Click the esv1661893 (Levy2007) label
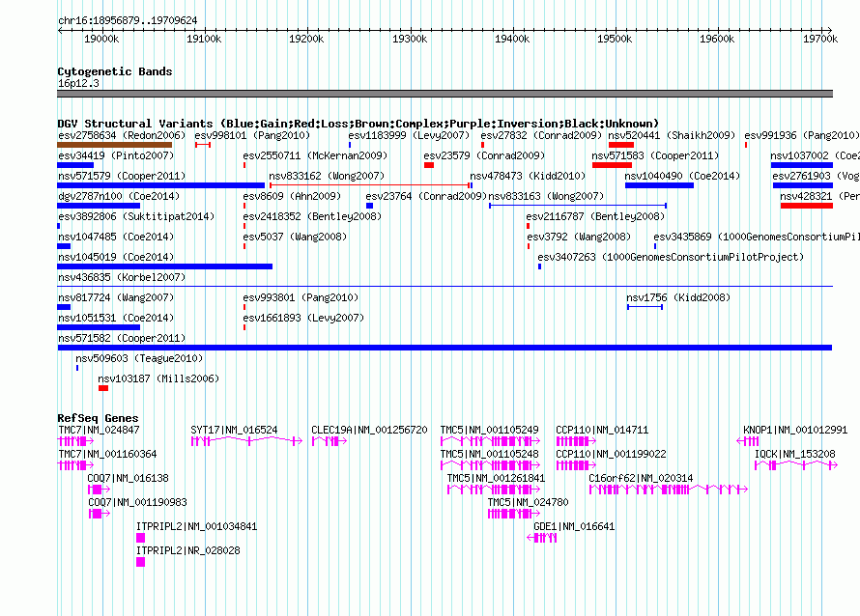The image size is (860, 616). point(303,318)
